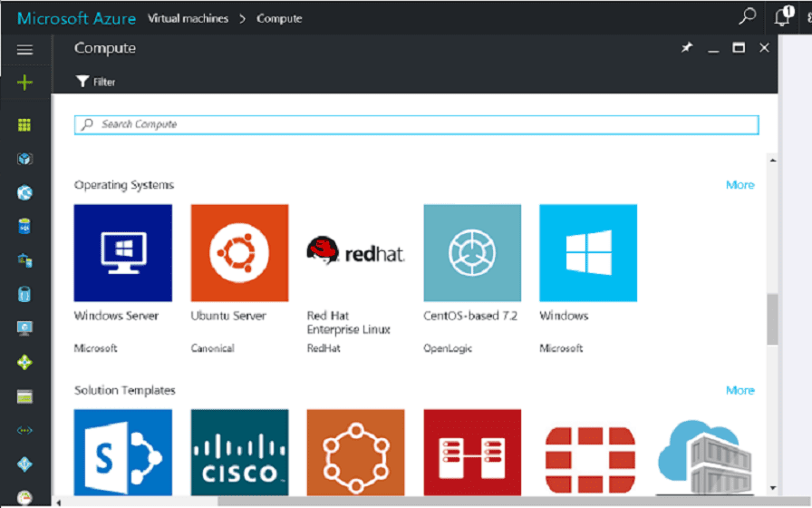Screen dimensions: 812x508
Task: Click the horizontal scrollbar thumb
Action: click(x=514, y=503)
